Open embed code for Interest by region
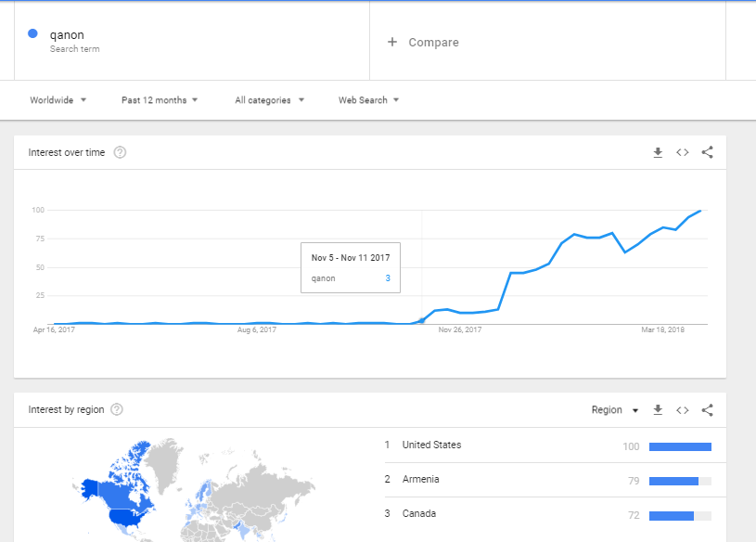The height and width of the screenshot is (542, 756). 683,409
